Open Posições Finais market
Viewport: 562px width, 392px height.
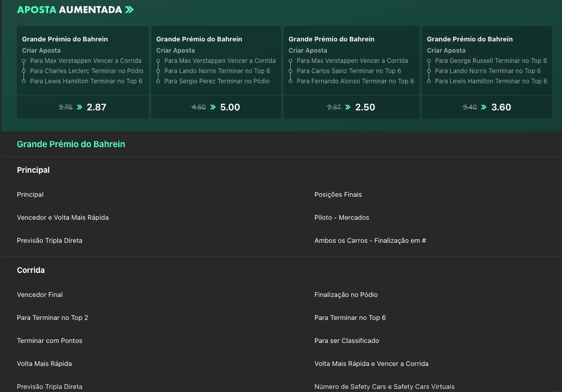(x=338, y=194)
